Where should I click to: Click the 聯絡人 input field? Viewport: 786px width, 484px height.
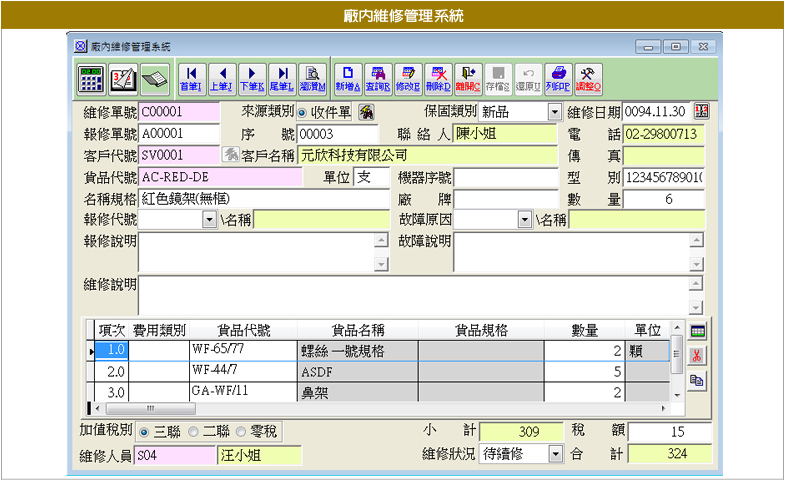coord(505,133)
